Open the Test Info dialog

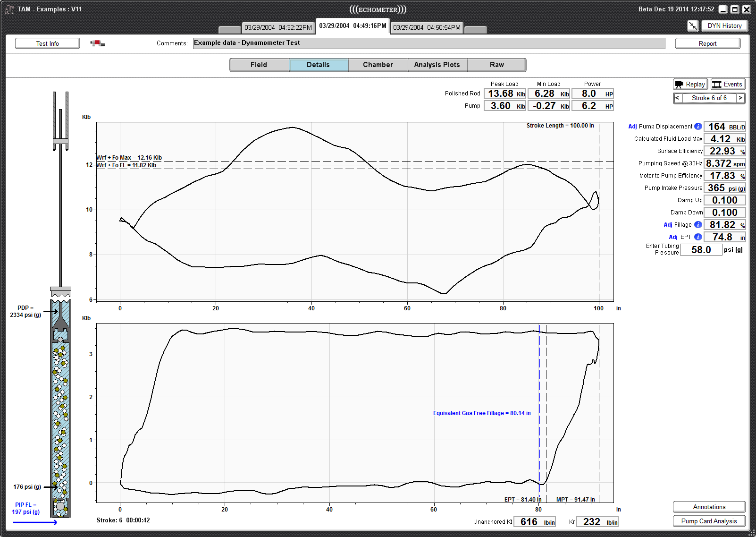point(47,43)
